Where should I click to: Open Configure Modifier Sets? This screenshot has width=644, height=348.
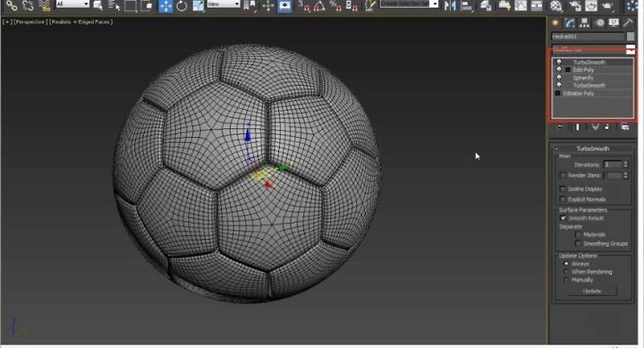pyautogui.click(x=624, y=127)
